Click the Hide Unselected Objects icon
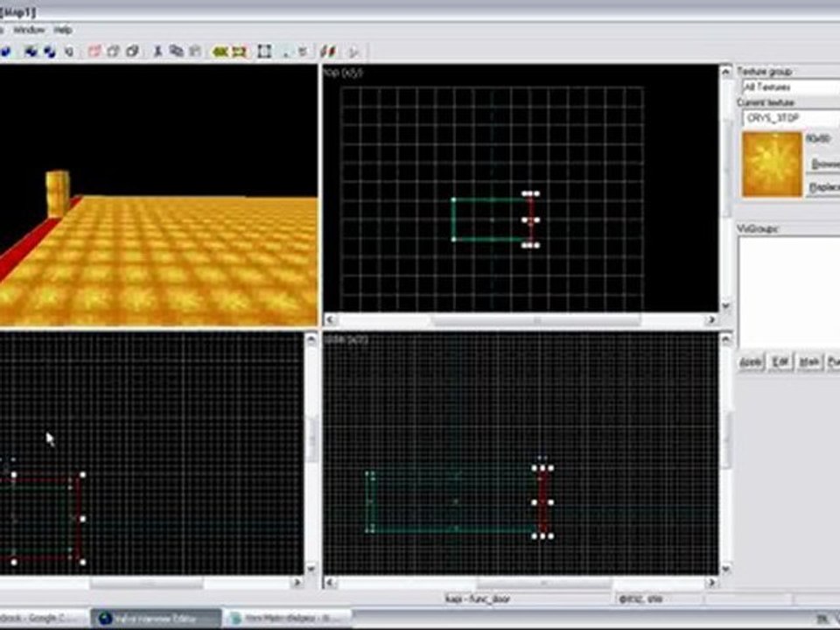Image resolution: width=840 pixels, height=630 pixels. pos(113,52)
